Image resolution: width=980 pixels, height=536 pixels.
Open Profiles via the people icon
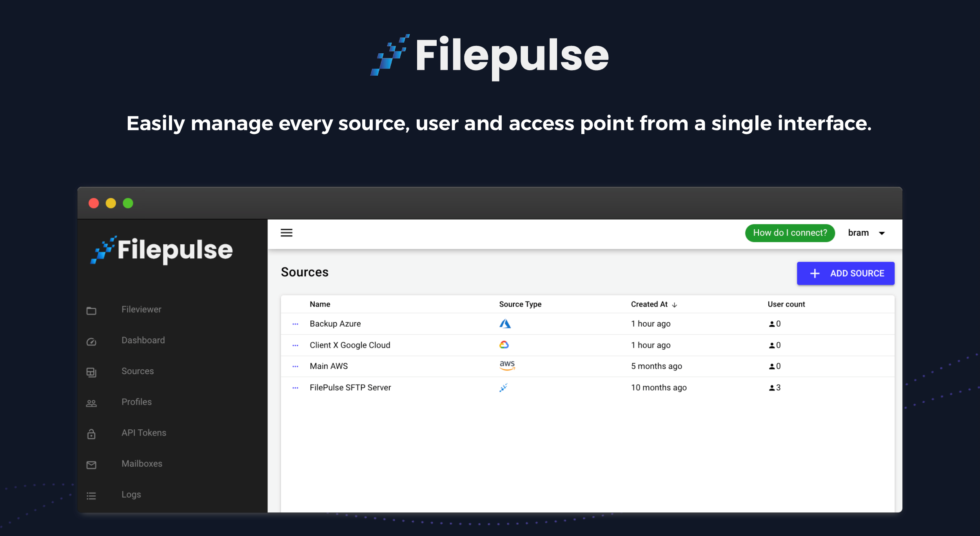click(91, 403)
